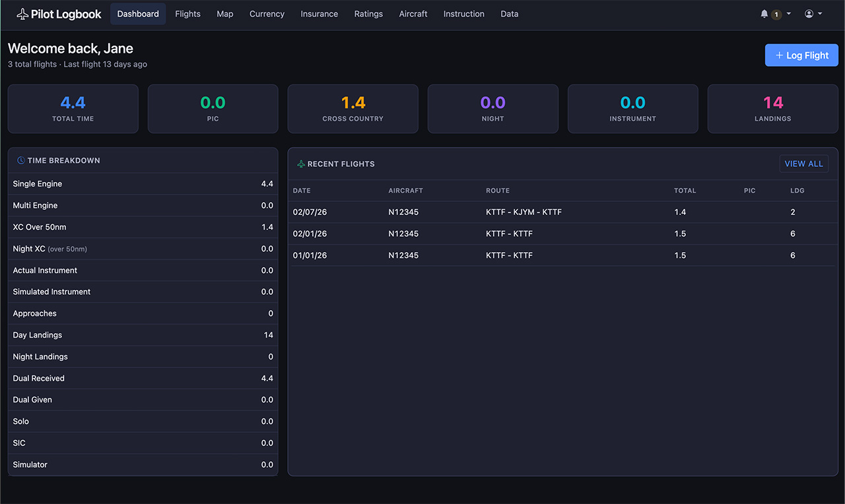Screen dimensions: 845x504
Task: Select the 01/01/26 flight entry
Action: click(509, 255)
